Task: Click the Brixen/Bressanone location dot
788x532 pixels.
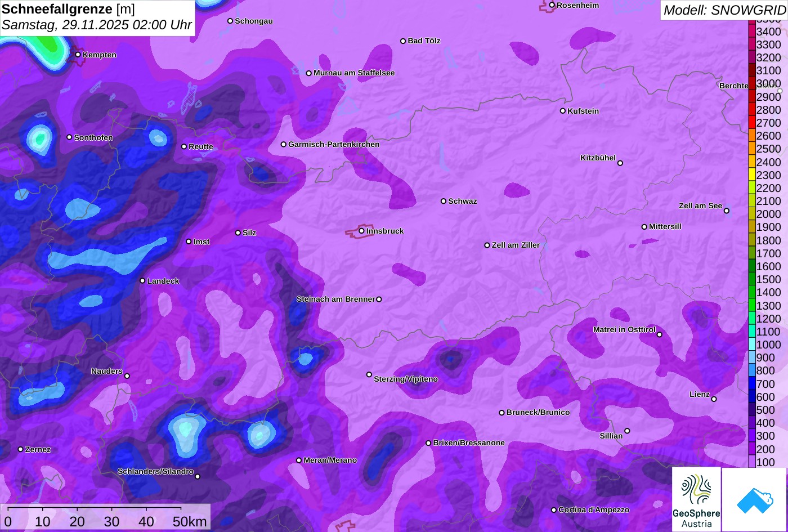Action: coord(428,443)
